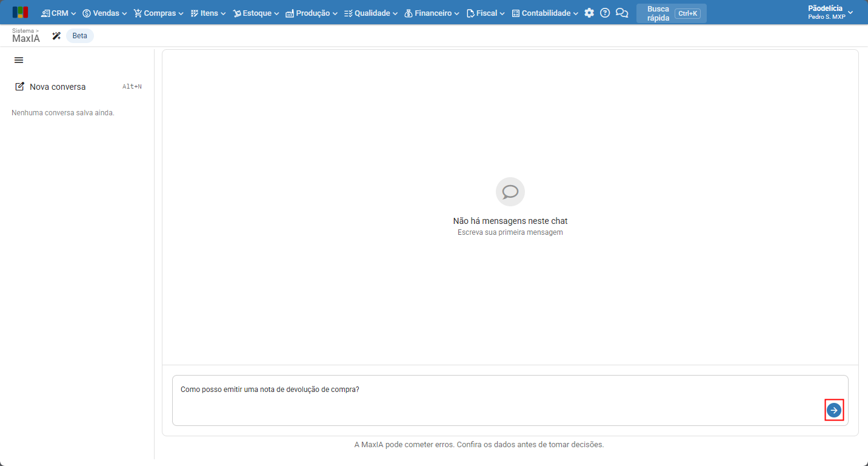Click the MaxIA page title

click(26, 39)
